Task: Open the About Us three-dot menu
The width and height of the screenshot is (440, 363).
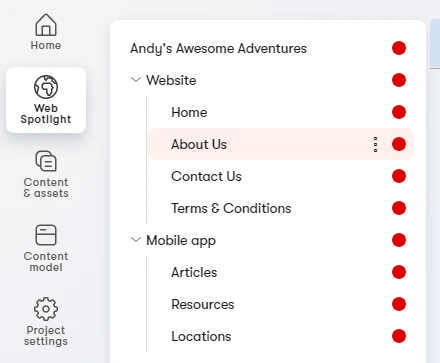Action: point(376,144)
